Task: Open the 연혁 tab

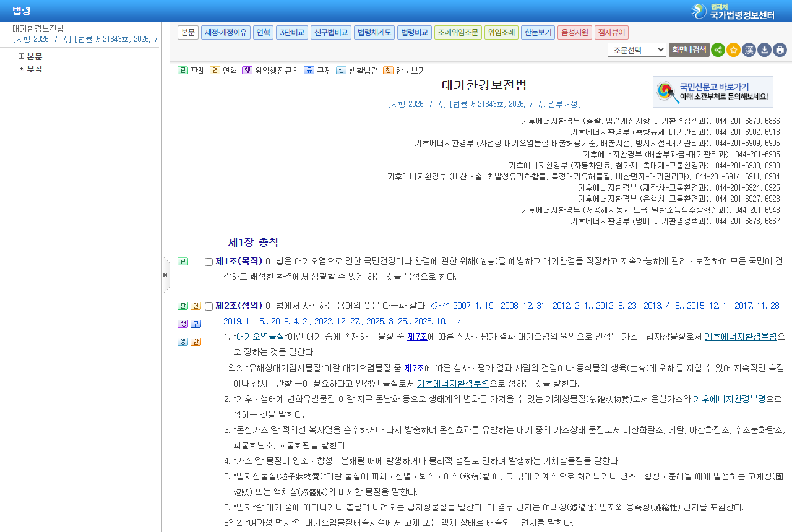Action: (263, 33)
